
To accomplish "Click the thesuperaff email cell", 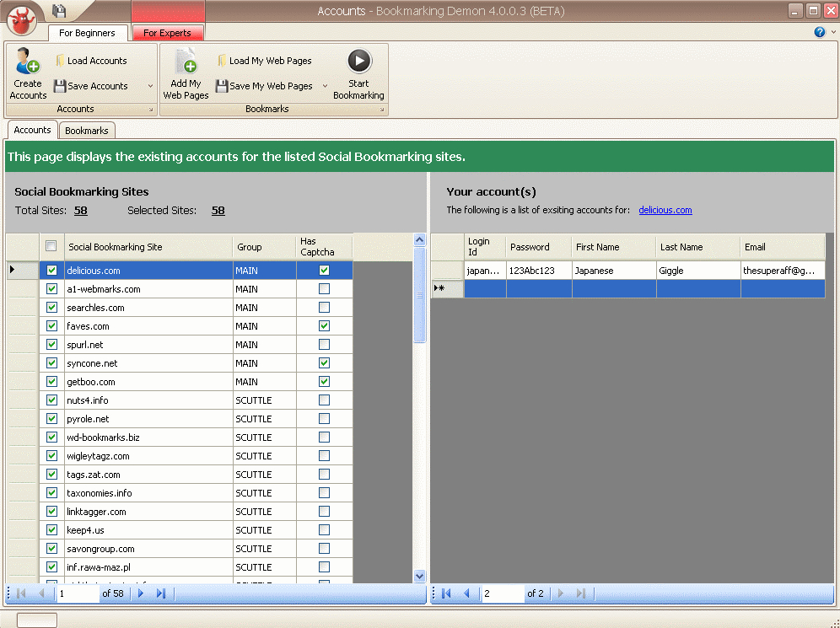I will (783, 271).
